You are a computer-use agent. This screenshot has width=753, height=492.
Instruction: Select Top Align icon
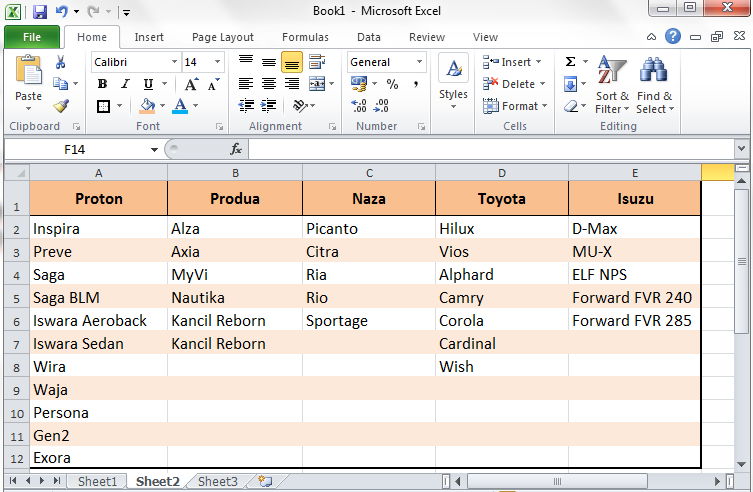[x=246, y=62]
